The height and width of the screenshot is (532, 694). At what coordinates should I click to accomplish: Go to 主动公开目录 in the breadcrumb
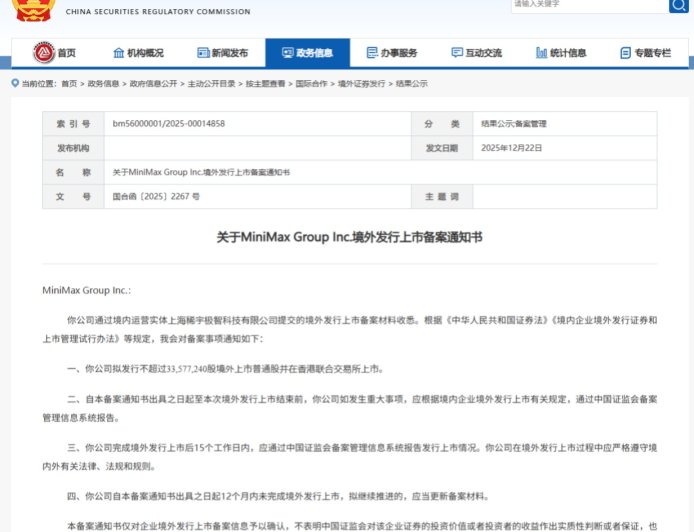(211, 84)
